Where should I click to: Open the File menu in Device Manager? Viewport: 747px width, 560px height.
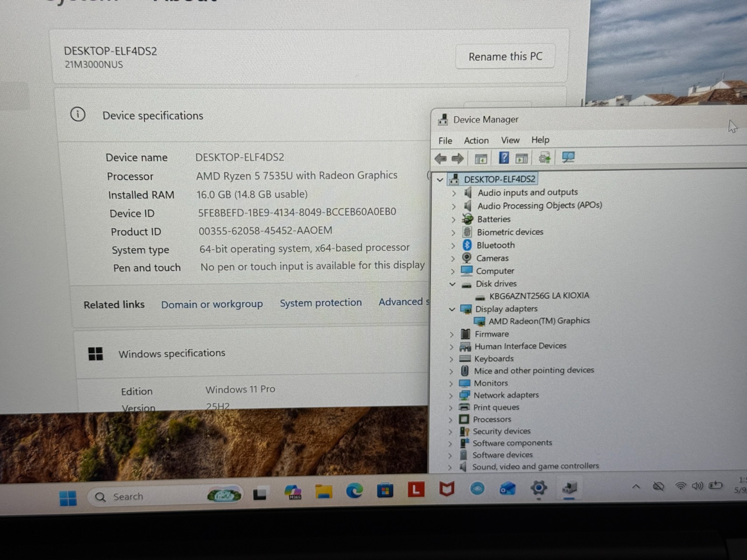(x=445, y=140)
